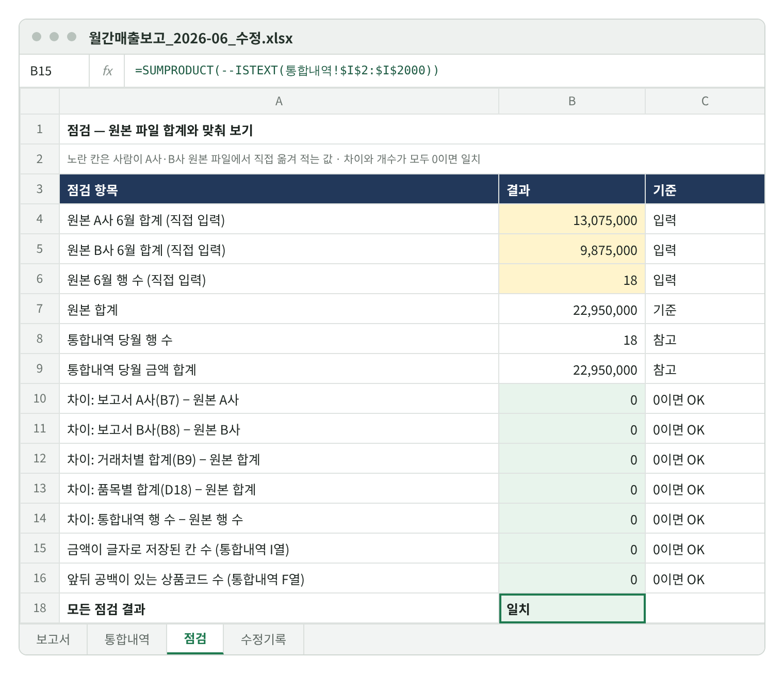Click the cell containing 9,875,000
Image resolution: width=784 pixels, height=674 pixels.
pos(572,250)
